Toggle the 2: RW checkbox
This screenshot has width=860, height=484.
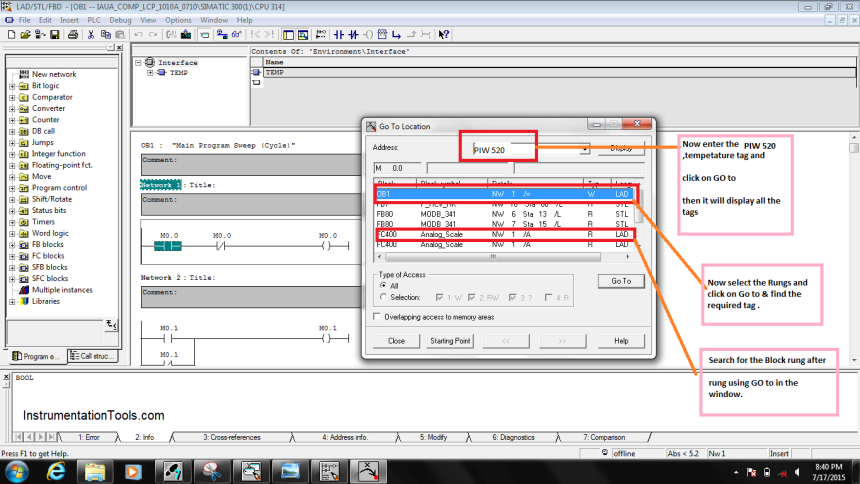coord(472,297)
